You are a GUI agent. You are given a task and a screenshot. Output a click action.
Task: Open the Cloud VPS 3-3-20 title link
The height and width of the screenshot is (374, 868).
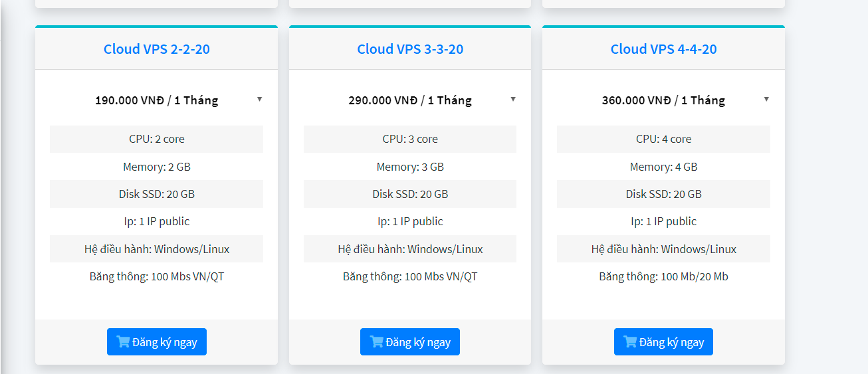coord(410,49)
